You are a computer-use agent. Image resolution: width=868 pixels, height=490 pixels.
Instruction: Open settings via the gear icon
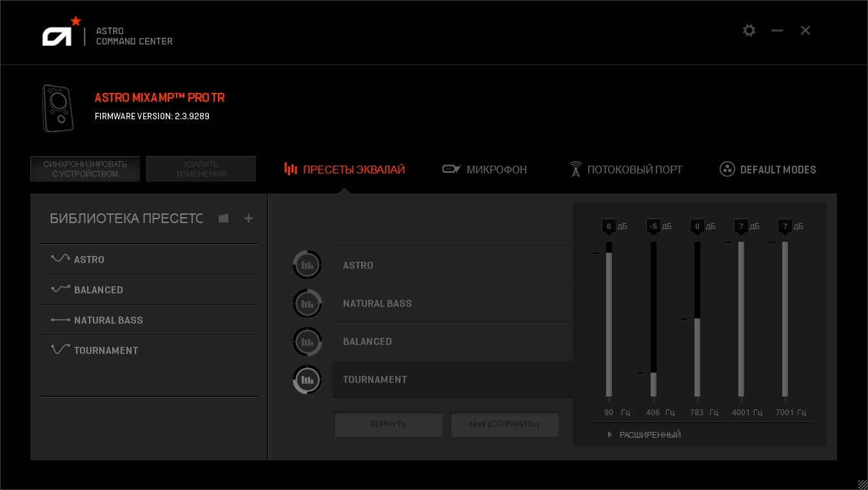[x=749, y=30]
